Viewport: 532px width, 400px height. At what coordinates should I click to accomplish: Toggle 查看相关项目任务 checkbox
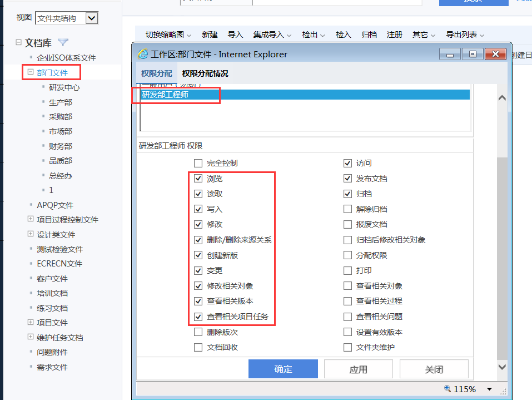tap(198, 317)
